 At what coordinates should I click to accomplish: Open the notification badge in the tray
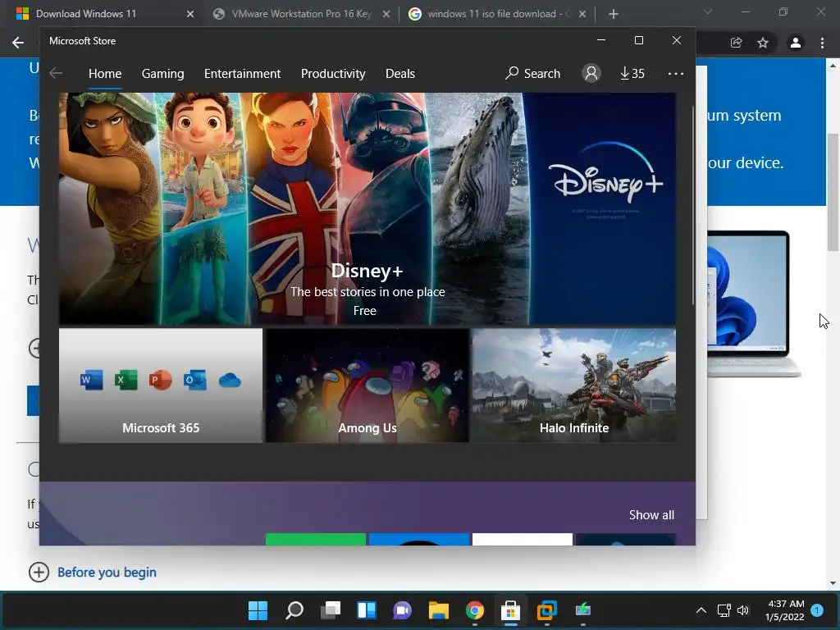coord(817,610)
